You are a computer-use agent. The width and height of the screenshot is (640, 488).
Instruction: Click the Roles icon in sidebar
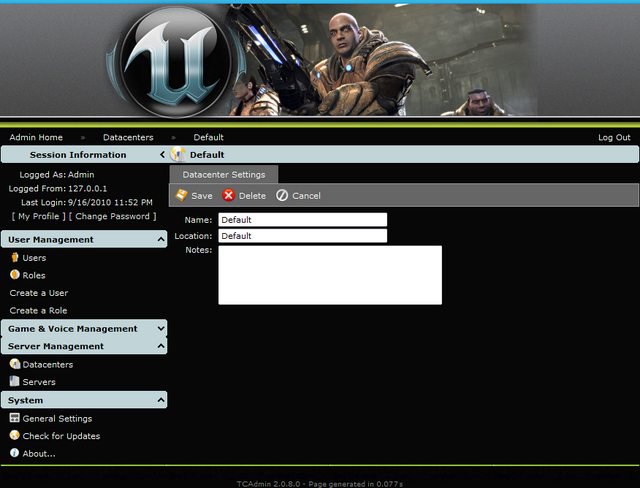[x=15, y=275]
